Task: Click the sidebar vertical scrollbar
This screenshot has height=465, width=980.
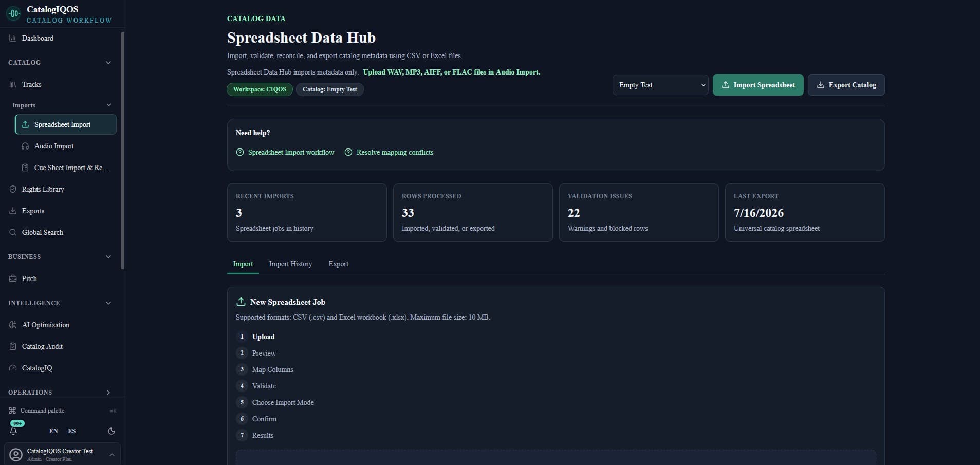Action: 122,150
